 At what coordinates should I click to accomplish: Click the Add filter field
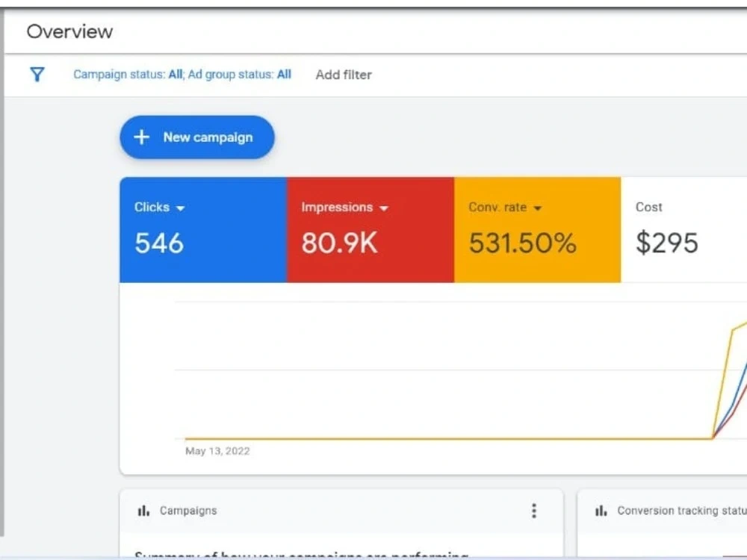[344, 75]
